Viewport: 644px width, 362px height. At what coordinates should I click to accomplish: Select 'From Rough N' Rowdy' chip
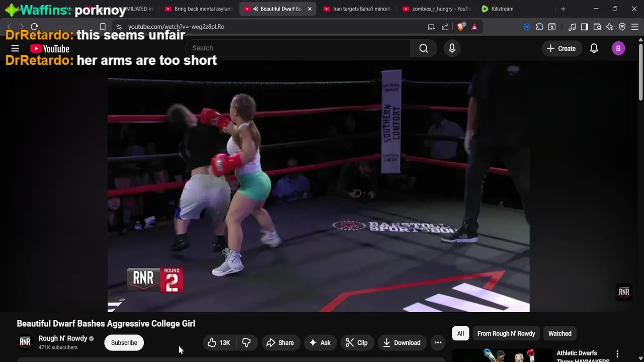[x=506, y=333]
